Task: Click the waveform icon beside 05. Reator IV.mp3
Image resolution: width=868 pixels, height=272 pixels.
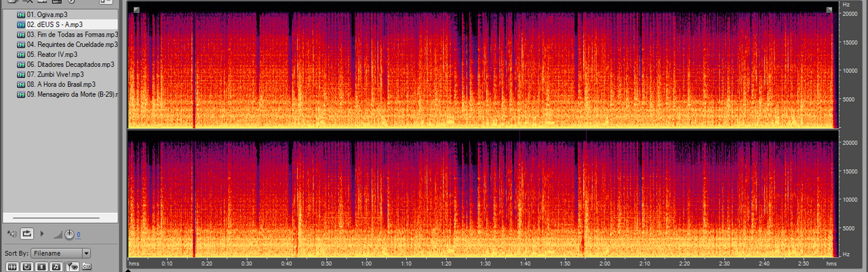Action: tap(21, 54)
